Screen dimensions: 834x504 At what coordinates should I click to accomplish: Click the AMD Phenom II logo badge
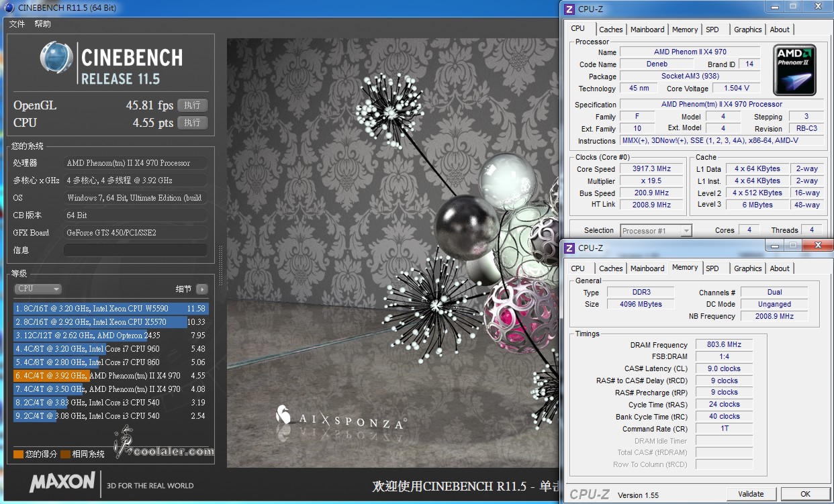796,69
